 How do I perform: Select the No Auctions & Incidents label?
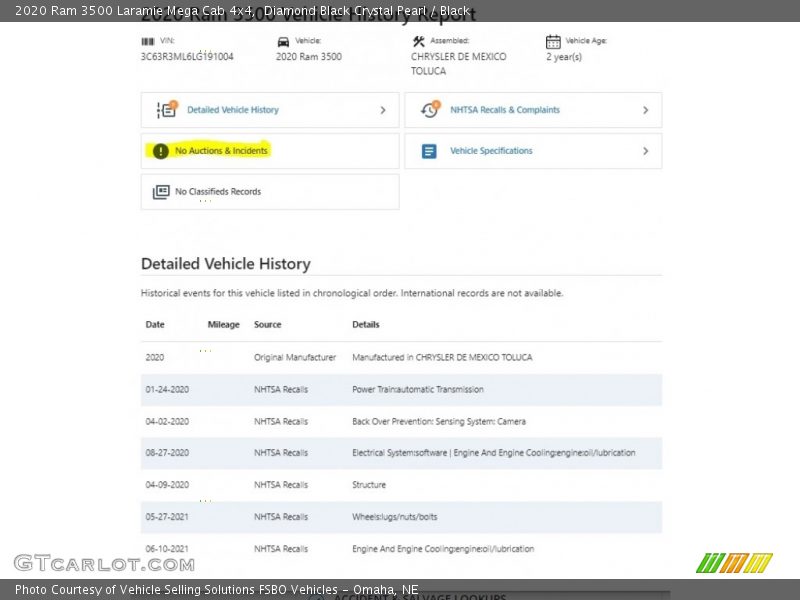221,151
